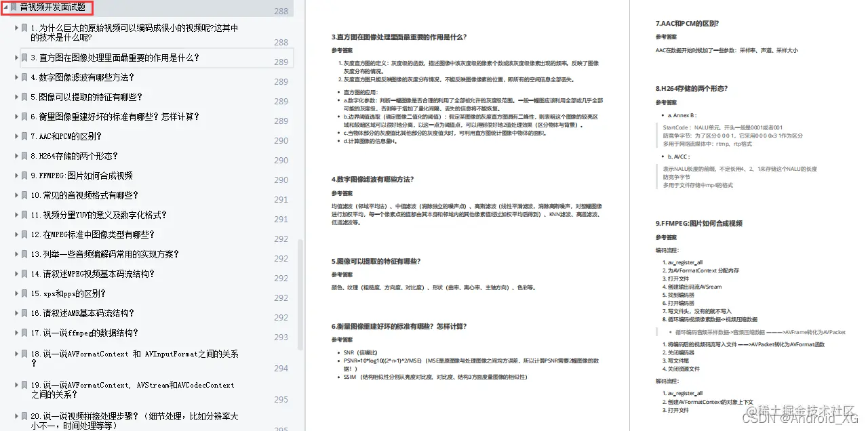Expand question 17 ffmpeg的数据结构 node

[15, 333]
